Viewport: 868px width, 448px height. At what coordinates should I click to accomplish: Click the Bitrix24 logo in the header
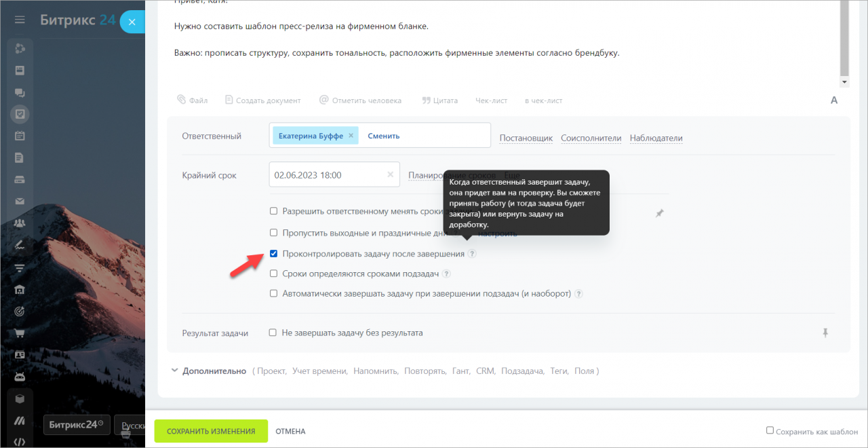(x=77, y=20)
